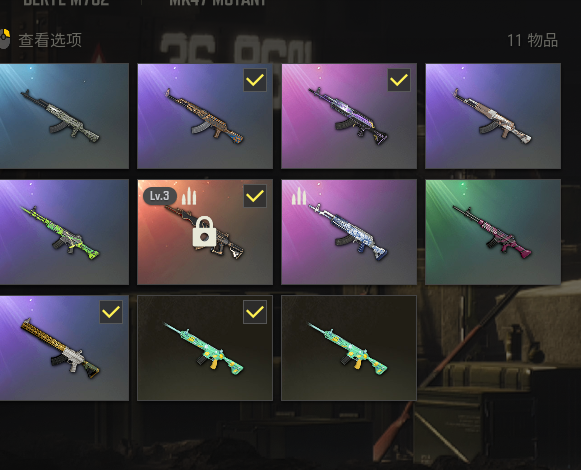Click the Lv.3 badge on the orange skin
This screenshot has height=470, width=581.
160,196
